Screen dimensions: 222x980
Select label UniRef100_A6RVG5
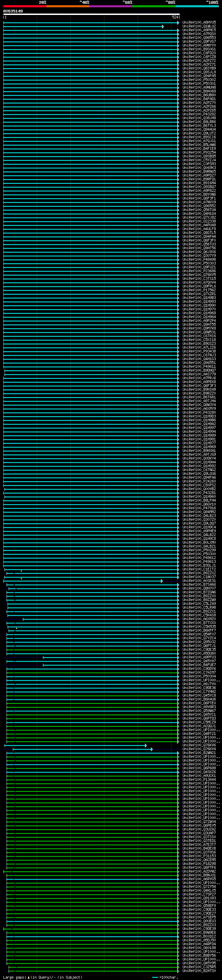[199, 879]
